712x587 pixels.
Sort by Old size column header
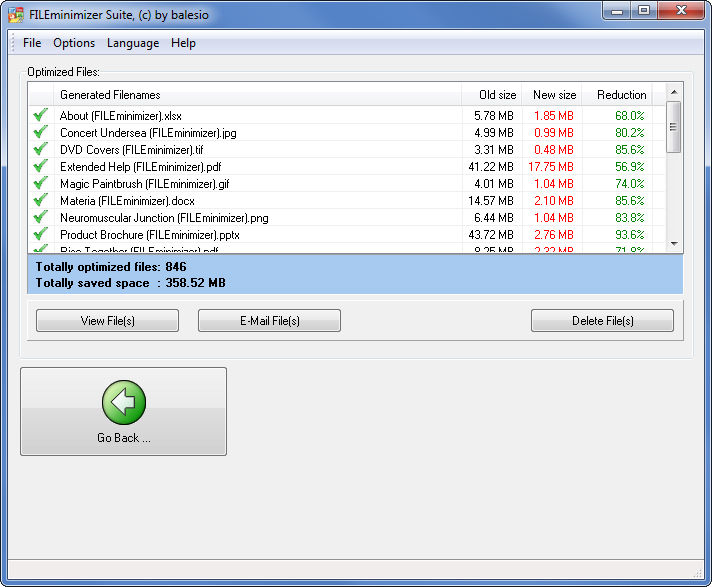click(x=492, y=94)
